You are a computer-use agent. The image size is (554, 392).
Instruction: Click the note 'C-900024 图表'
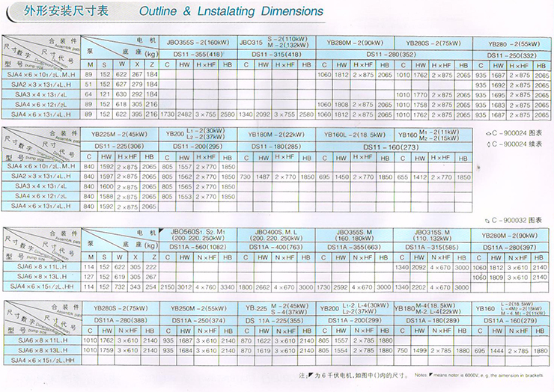coord(514,133)
